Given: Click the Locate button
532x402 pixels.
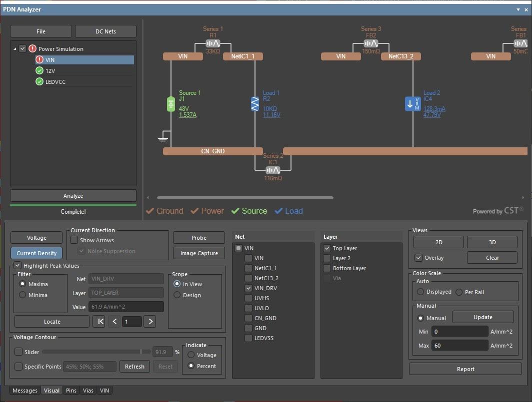Looking at the screenshot, I should (x=52, y=321).
